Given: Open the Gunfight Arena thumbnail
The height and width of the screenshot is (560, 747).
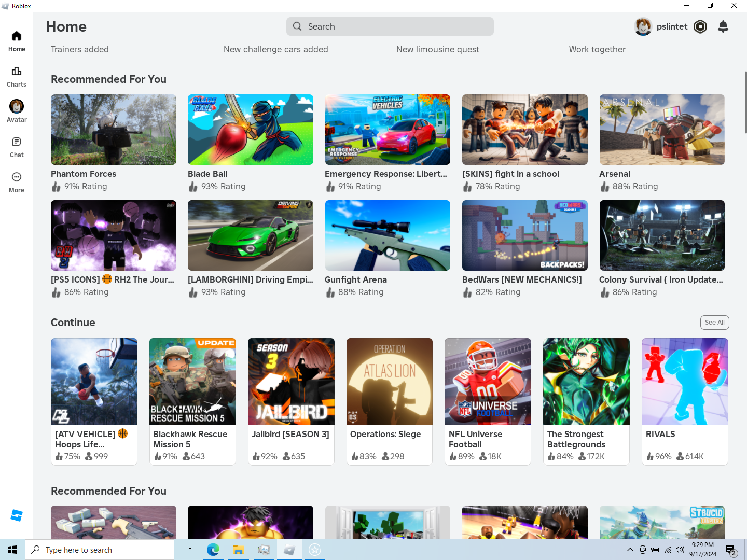Looking at the screenshot, I should tap(388, 235).
